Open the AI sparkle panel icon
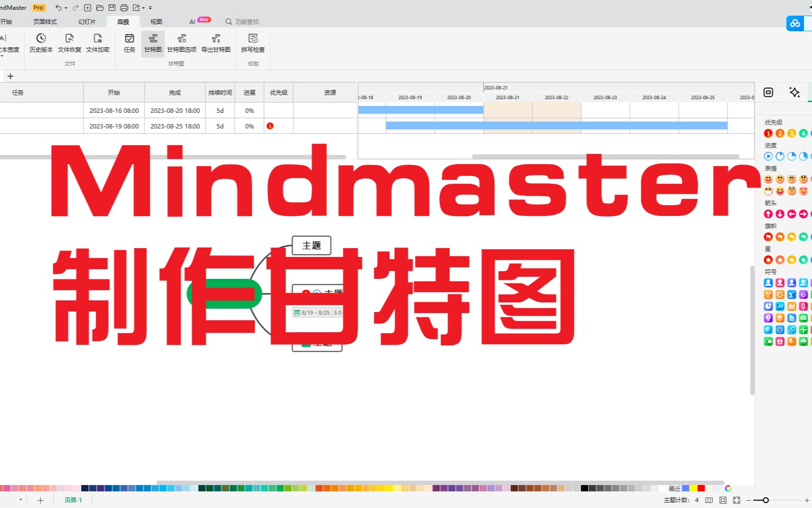 tap(794, 92)
